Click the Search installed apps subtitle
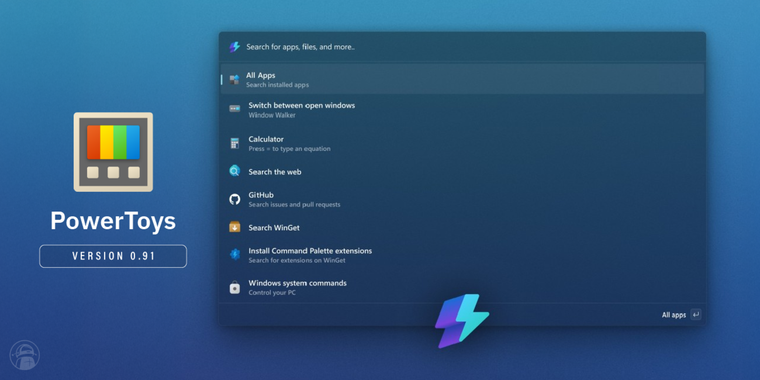The height and width of the screenshot is (380, 760). 277,85
